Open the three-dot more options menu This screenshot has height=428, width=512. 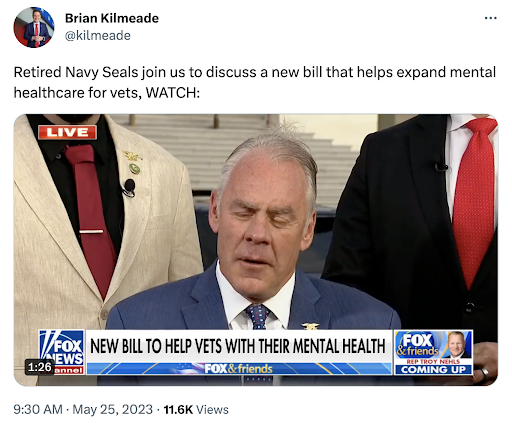pos(490,18)
